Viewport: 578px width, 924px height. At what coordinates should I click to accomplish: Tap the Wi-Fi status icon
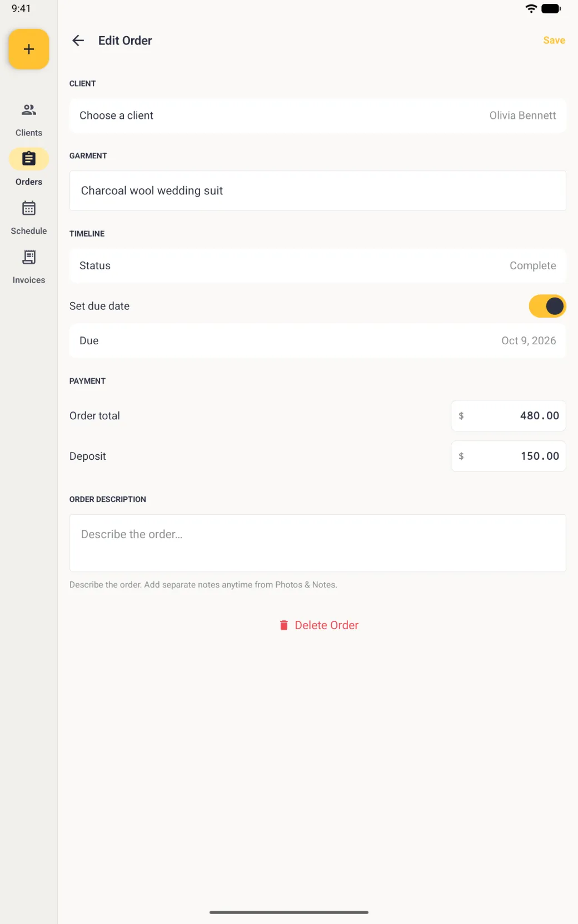(531, 8)
